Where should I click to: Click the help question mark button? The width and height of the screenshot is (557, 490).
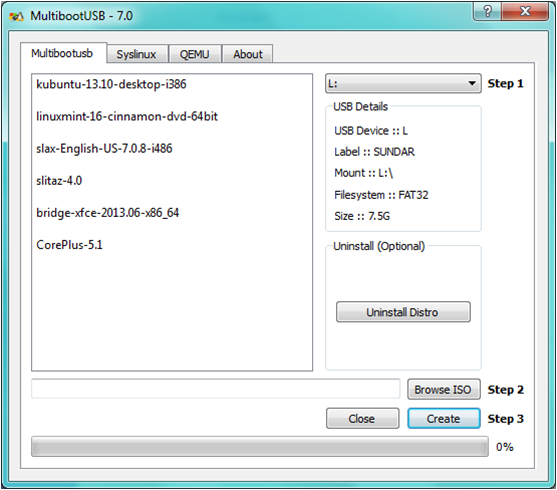coord(488,11)
